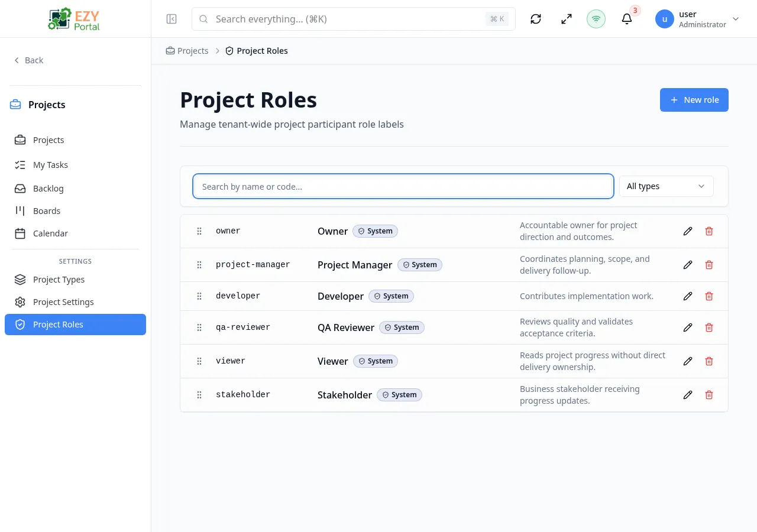Image resolution: width=757 pixels, height=532 pixels.
Task: Go Back via sidebar link
Action: click(28, 60)
